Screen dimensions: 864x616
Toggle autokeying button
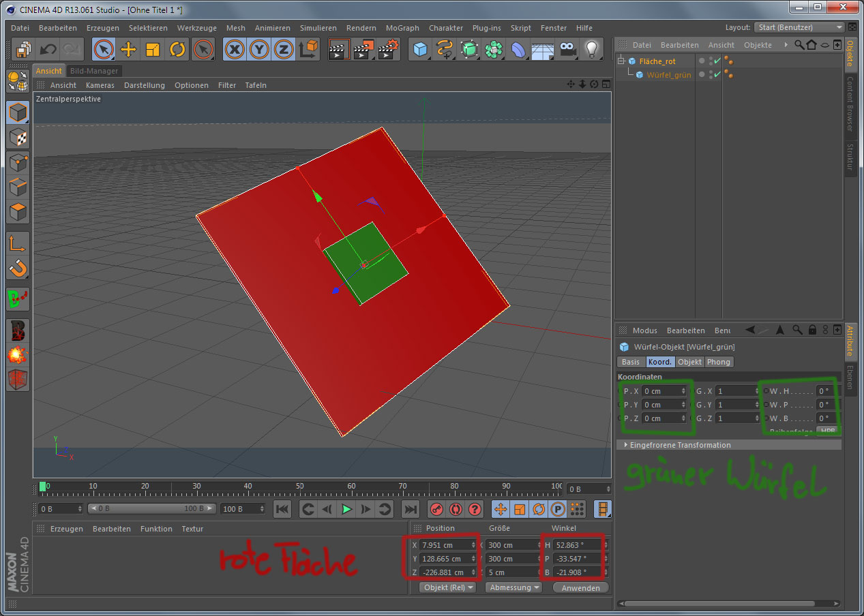(x=456, y=509)
